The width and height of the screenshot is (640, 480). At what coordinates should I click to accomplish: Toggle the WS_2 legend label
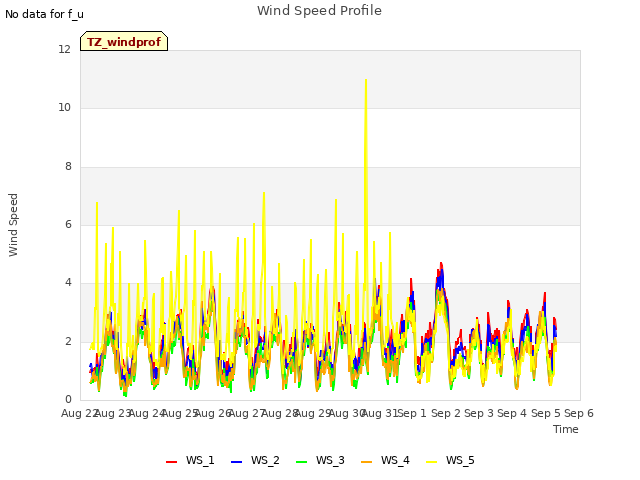pos(265,460)
